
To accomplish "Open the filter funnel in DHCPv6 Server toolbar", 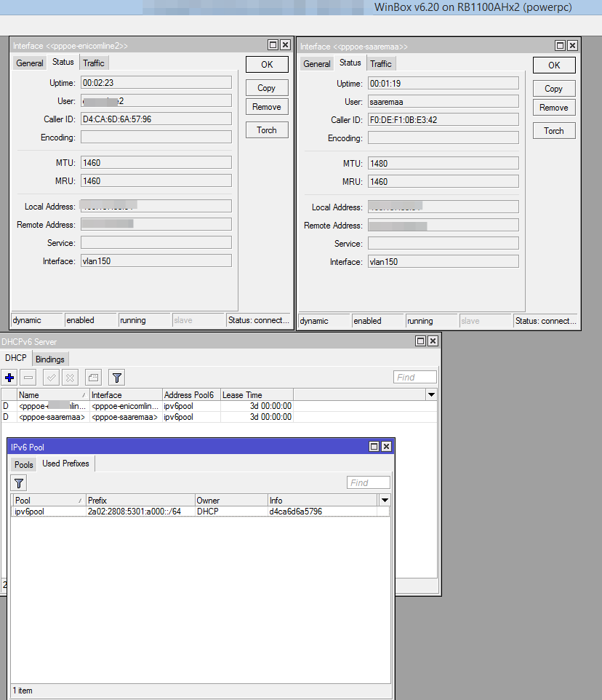I will pyautogui.click(x=116, y=378).
